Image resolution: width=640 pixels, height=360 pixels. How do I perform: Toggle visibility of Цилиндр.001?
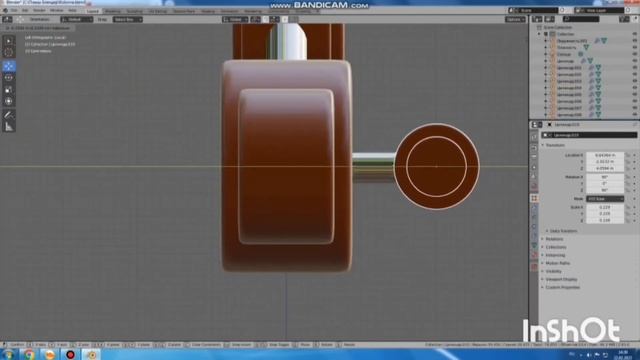(634, 68)
